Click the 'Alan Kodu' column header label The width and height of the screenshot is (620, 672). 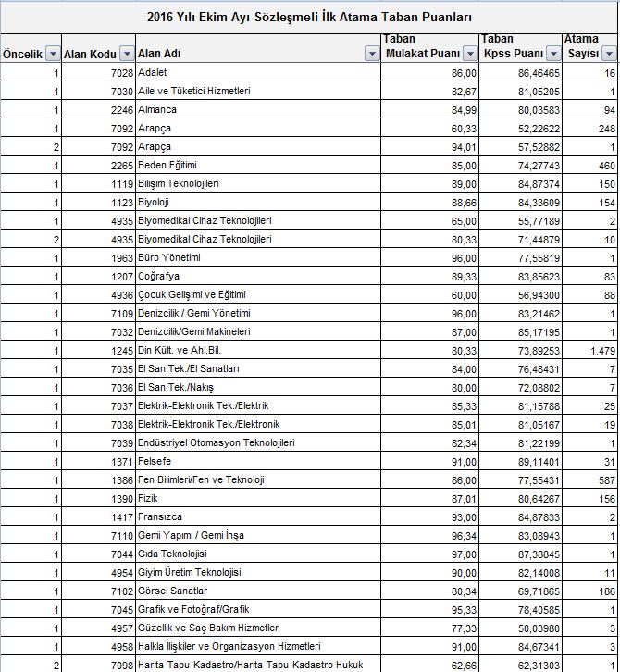90,54
